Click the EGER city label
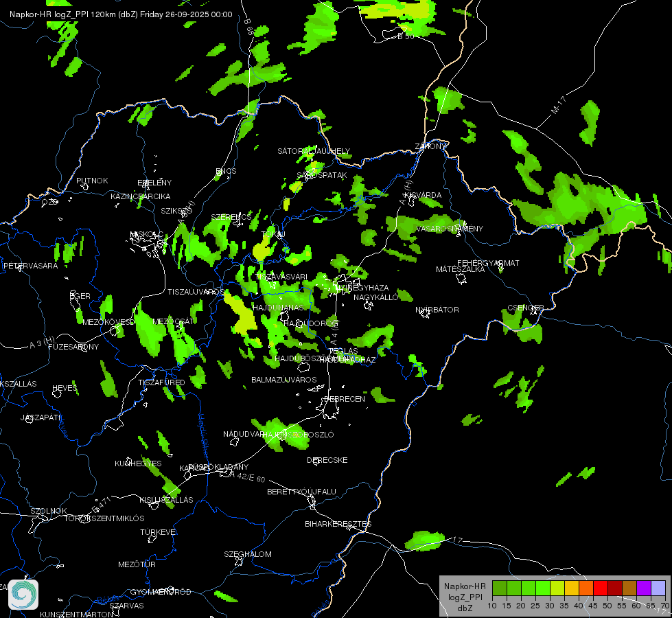This screenshot has width=672, height=618. tap(80, 296)
